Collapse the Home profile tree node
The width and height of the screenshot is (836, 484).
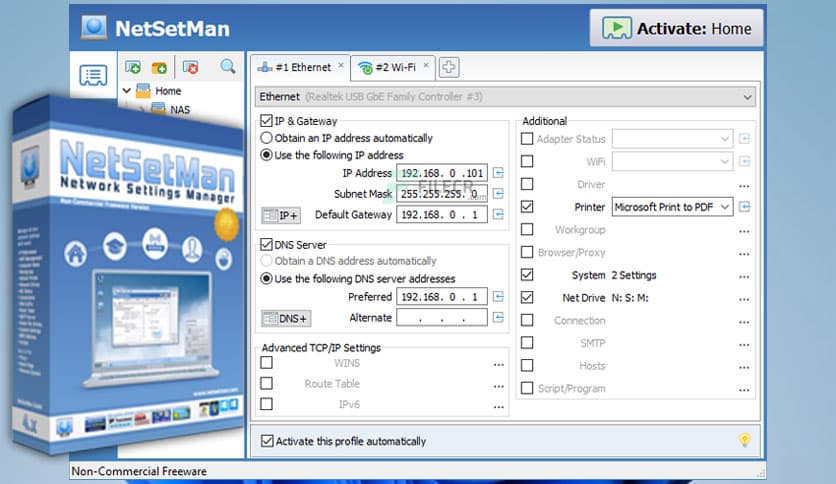pos(127,91)
